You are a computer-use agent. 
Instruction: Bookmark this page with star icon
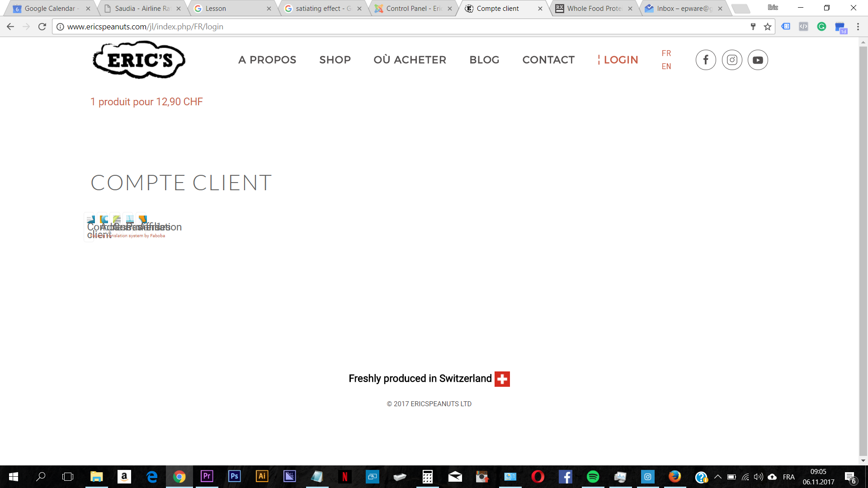point(768,27)
